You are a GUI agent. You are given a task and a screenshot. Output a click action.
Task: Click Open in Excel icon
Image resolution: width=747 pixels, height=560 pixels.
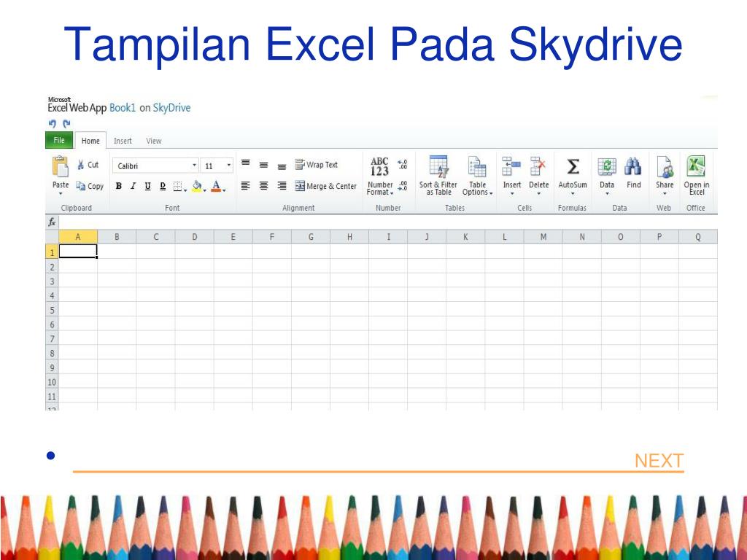[696, 167]
